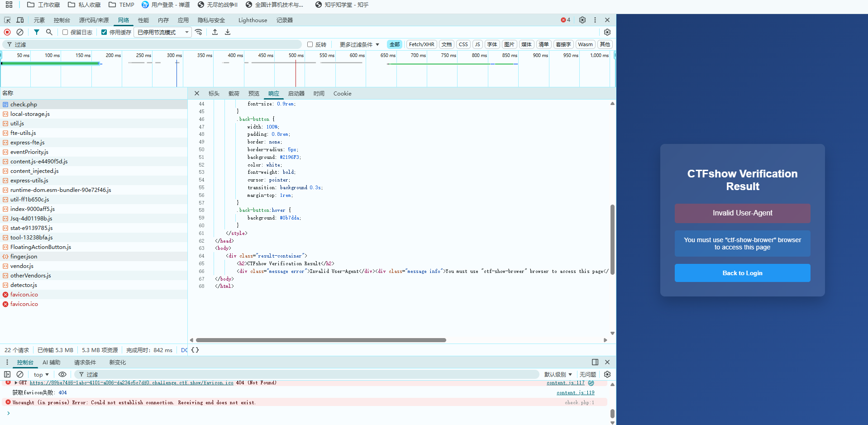The image size is (868, 425).
Task: Dock drawer side panel icon
Action: point(595,362)
